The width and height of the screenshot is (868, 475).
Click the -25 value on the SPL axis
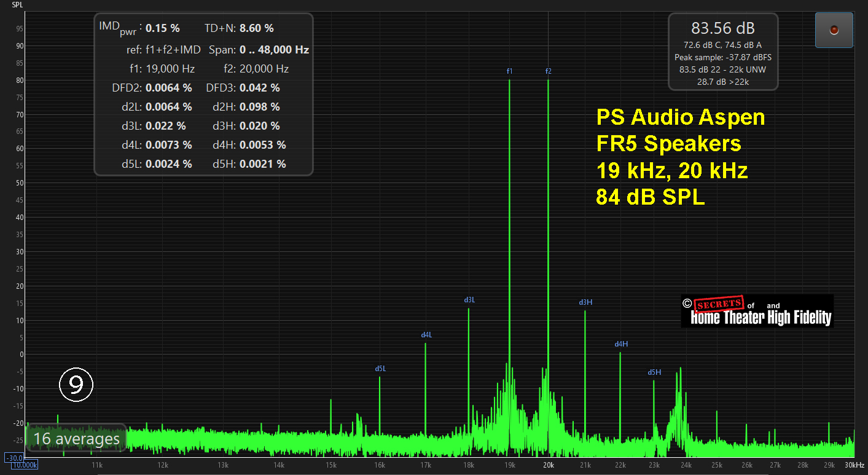tap(18, 441)
